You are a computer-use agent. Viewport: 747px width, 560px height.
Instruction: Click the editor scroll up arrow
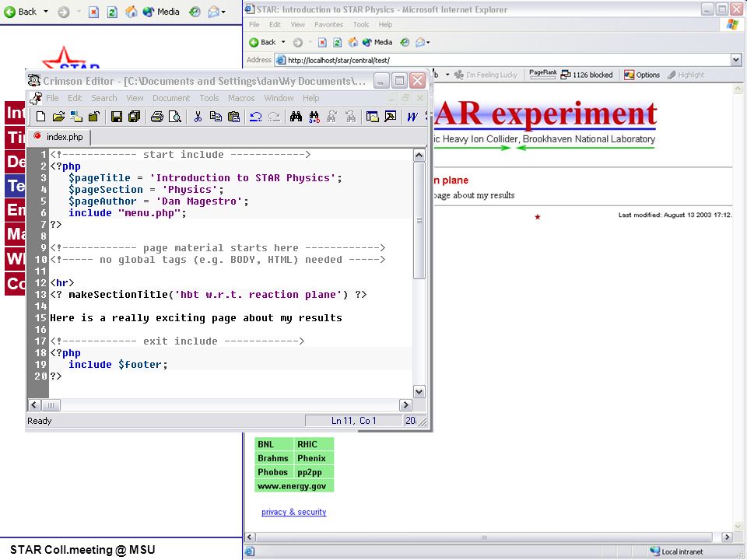coord(419,156)
